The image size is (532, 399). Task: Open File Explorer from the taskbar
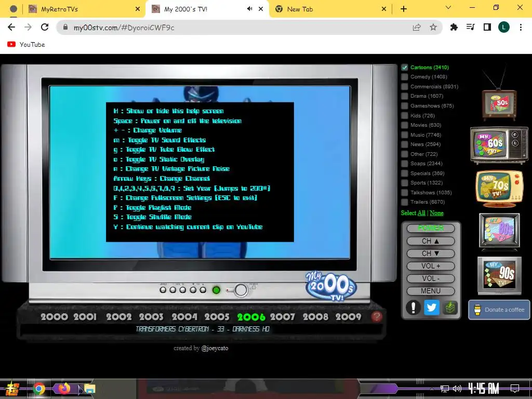pyautogui.click(x=90, y=389)
